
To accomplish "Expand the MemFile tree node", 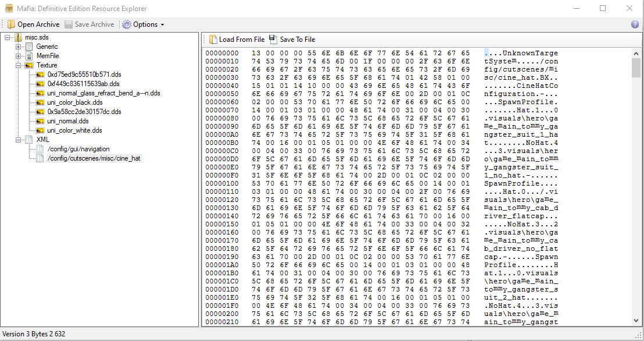I will pos(18,56).
